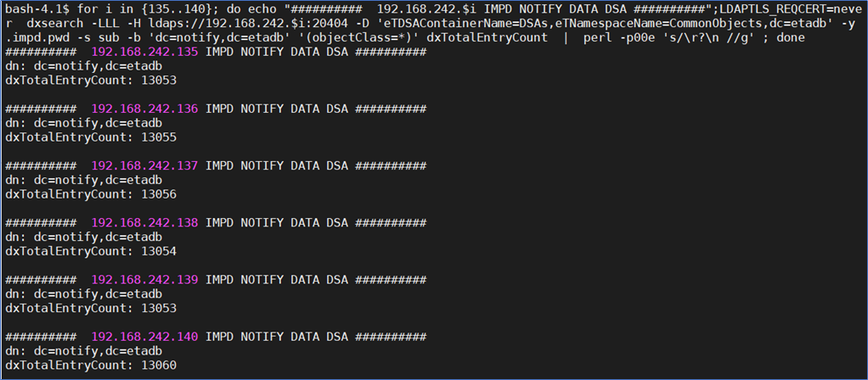This screenshot has height=380, width=868.
Task: Click the entry count value 13056
Action: pyautogui.click(x=159, y=194)
